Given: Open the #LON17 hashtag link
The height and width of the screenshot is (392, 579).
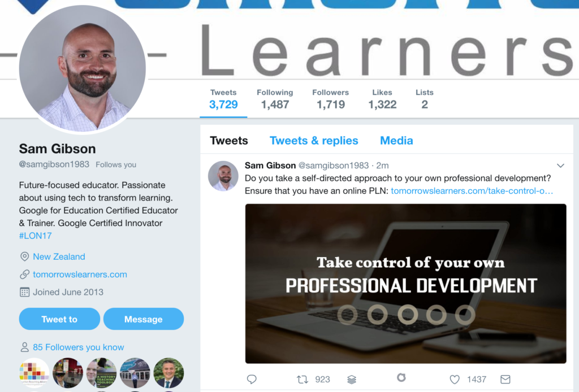Looking at the screenshot, I should (x=36, y=236).
